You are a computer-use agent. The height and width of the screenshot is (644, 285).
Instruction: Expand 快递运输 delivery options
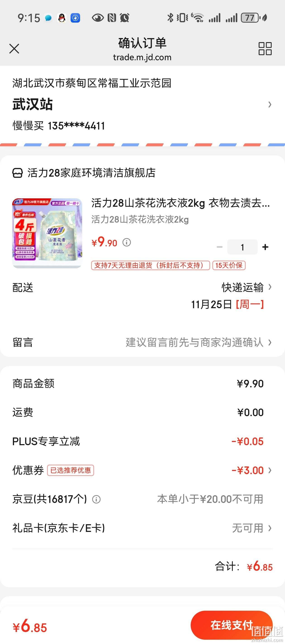pos(246,288)
